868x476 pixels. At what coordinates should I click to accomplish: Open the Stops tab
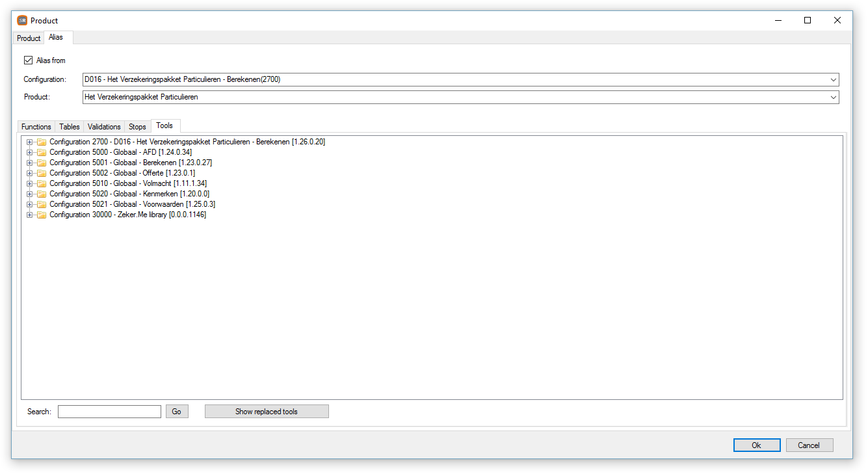(137, 127)
